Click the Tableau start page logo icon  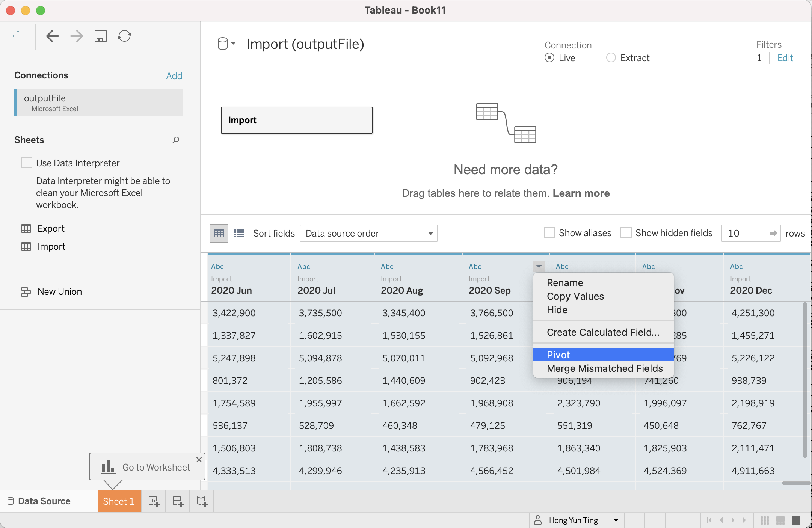18,36
